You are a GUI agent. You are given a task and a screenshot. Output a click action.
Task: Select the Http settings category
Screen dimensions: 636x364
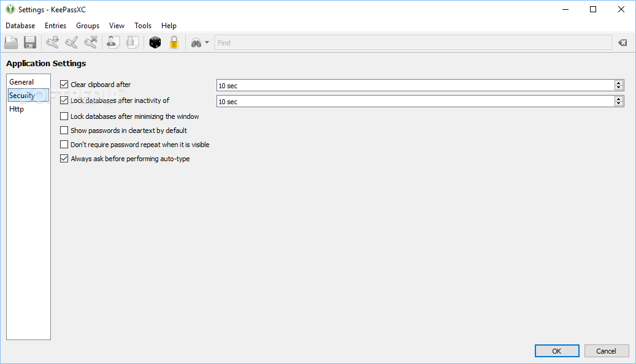28,109
